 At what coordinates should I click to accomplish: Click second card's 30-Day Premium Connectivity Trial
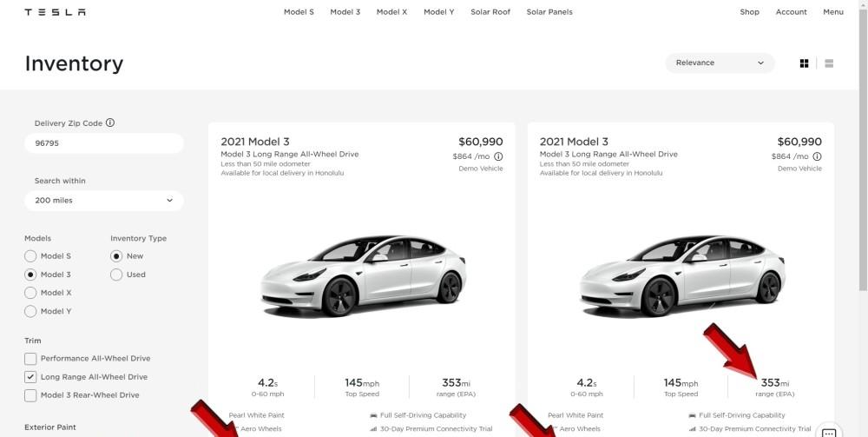pyautogui.click(x=754, y=428)
